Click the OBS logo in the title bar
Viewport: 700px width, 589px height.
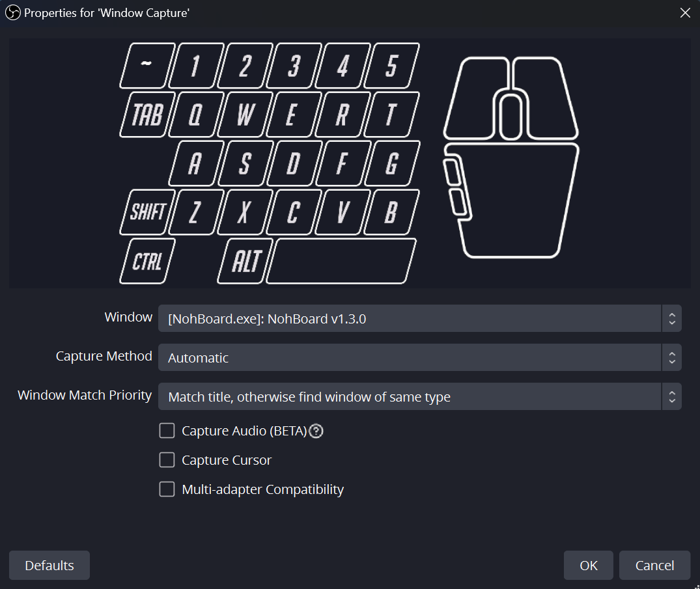click(x=12, y=12)
